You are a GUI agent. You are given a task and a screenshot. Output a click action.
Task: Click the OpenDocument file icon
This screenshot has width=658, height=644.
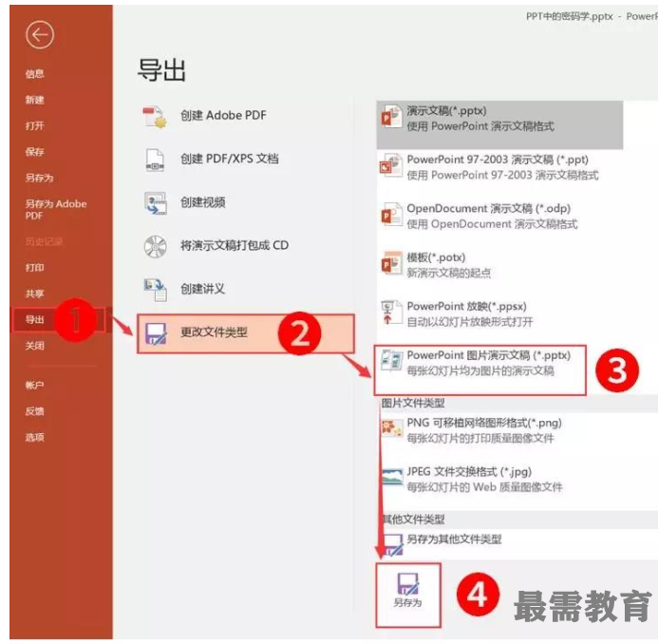391,215
